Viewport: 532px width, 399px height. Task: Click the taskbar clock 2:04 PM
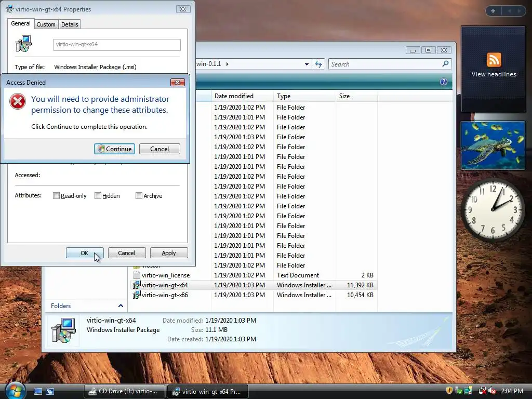point(512,391)
